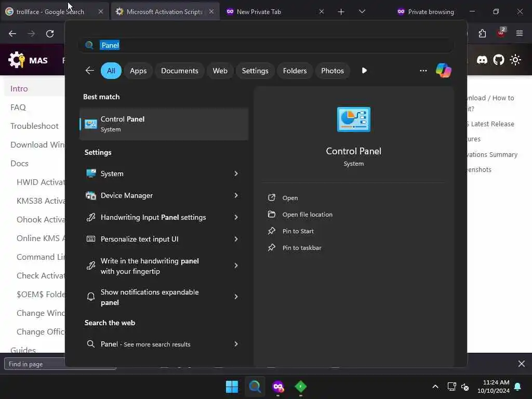Expand Write in the handwriting panel result
Screen dimensions: 532x399
click(x=236, y=265)
